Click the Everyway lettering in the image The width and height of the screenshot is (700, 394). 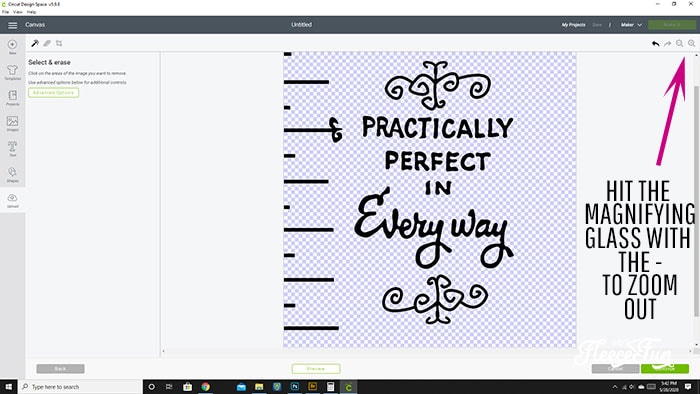click(433, 228)
